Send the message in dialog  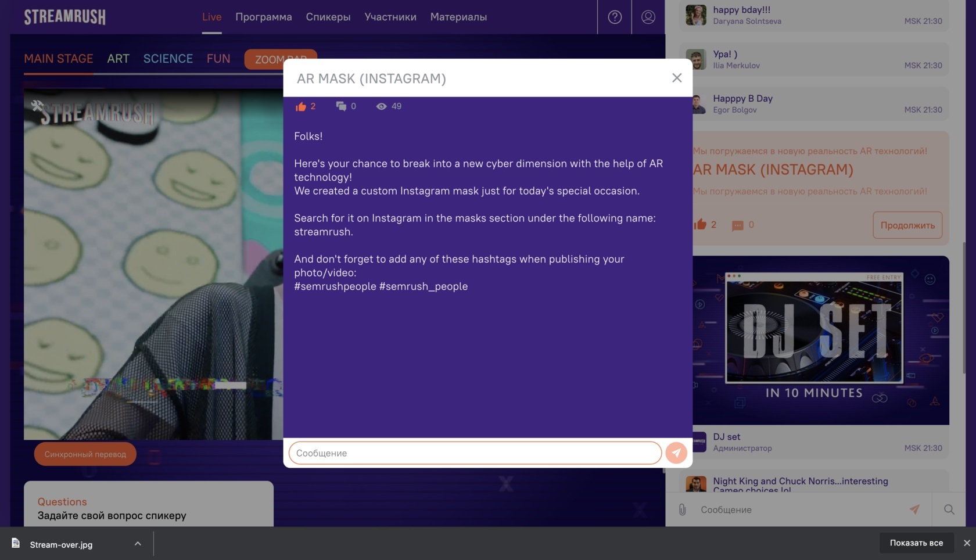coord(676,453)
